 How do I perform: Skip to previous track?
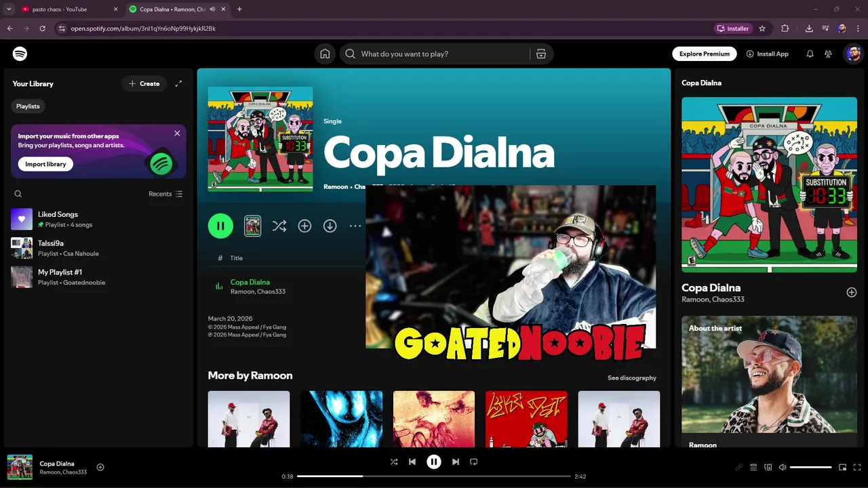click(x=412, y=462)
